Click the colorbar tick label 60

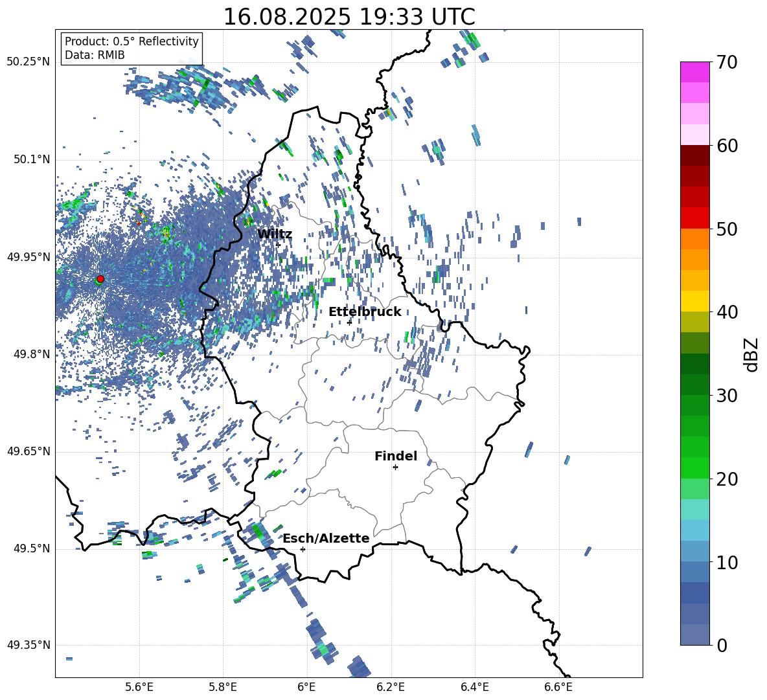tap(727, 146)
